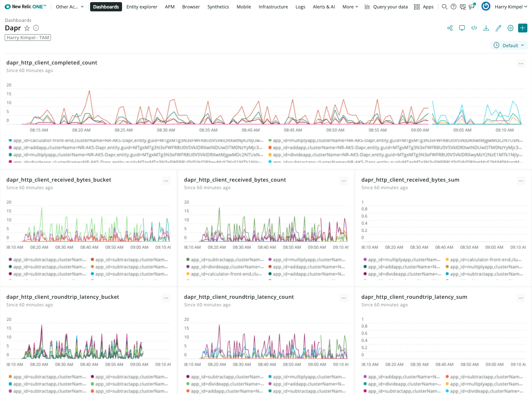Switch to the Entity explorer tab
This screenshot has height=394, width=532.
pos(142,7)
